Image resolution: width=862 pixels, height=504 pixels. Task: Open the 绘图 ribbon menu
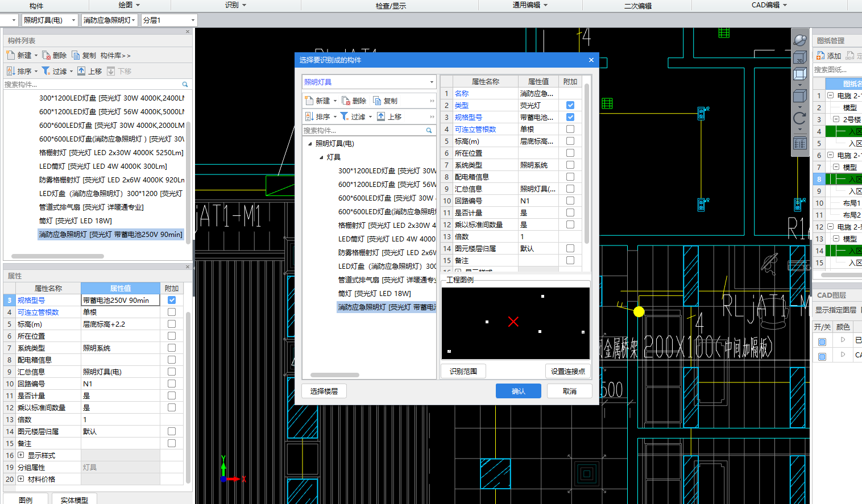[129, 5]
